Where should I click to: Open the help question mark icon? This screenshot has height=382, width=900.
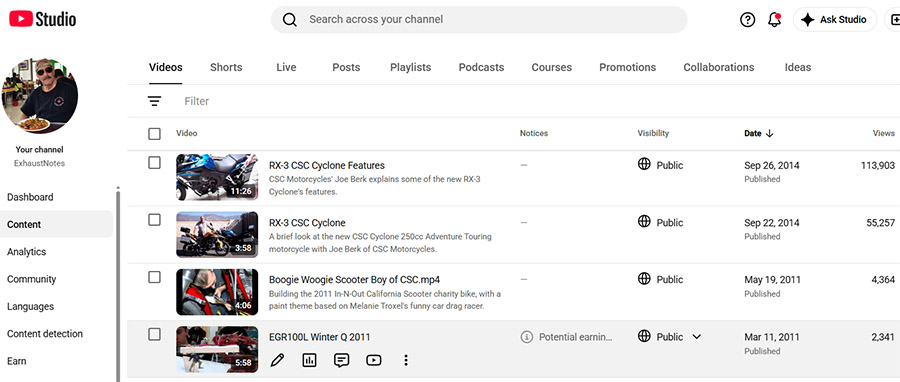point(747,20)
